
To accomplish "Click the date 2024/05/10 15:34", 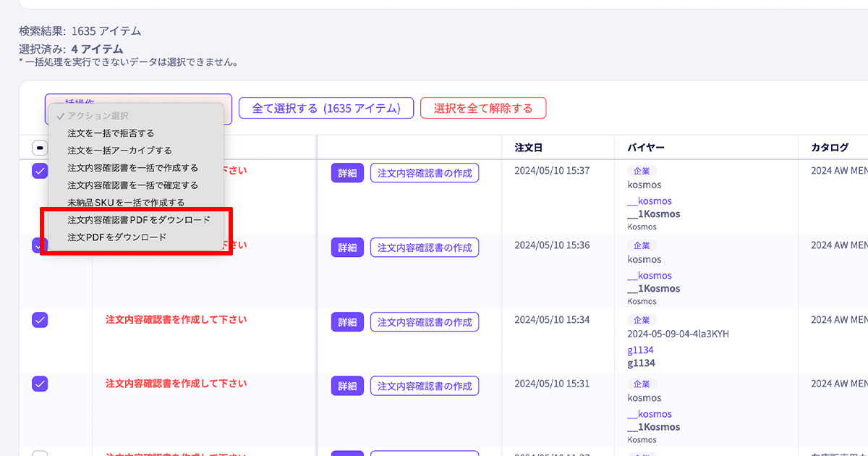I will pos(552,320).
